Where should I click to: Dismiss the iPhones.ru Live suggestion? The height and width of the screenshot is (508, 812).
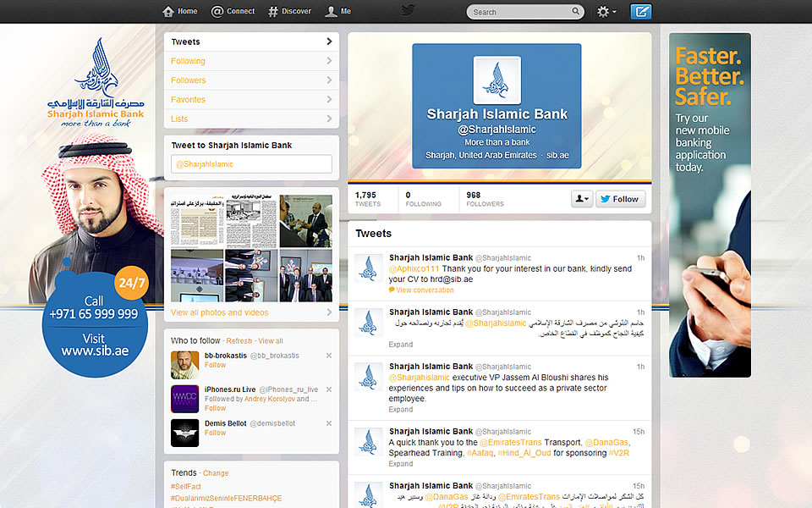(x=329, y=389)
